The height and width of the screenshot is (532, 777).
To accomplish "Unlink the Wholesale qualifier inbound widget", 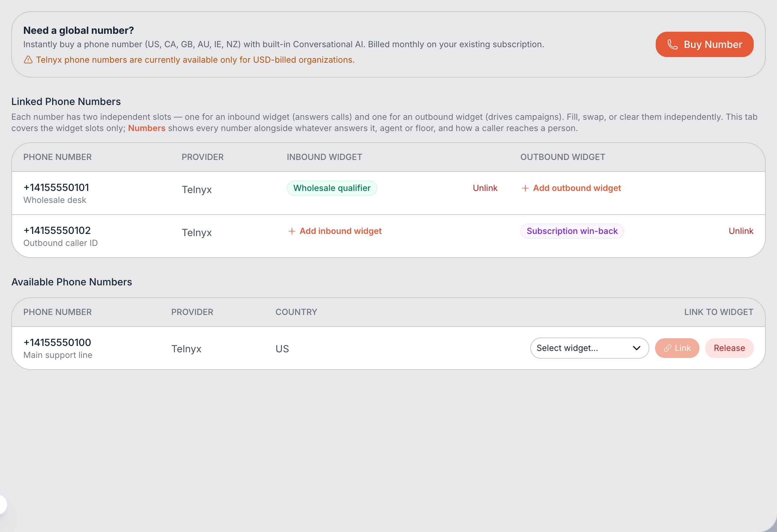I will pos(485,188).
